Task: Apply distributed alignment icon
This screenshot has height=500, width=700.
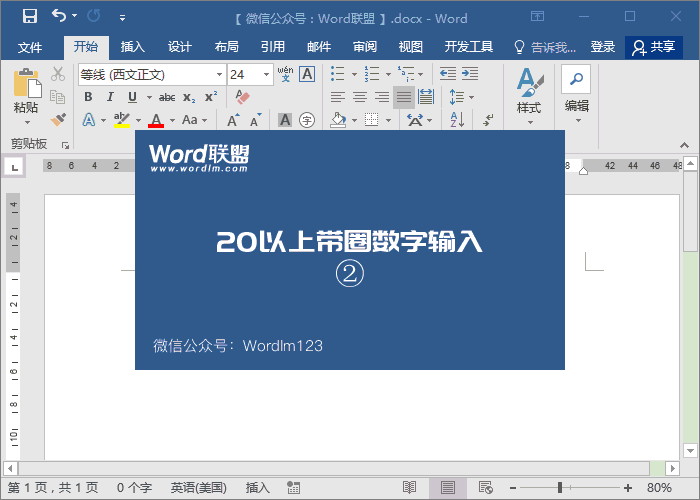Action: pyautogui.click(x=426, y=97)
